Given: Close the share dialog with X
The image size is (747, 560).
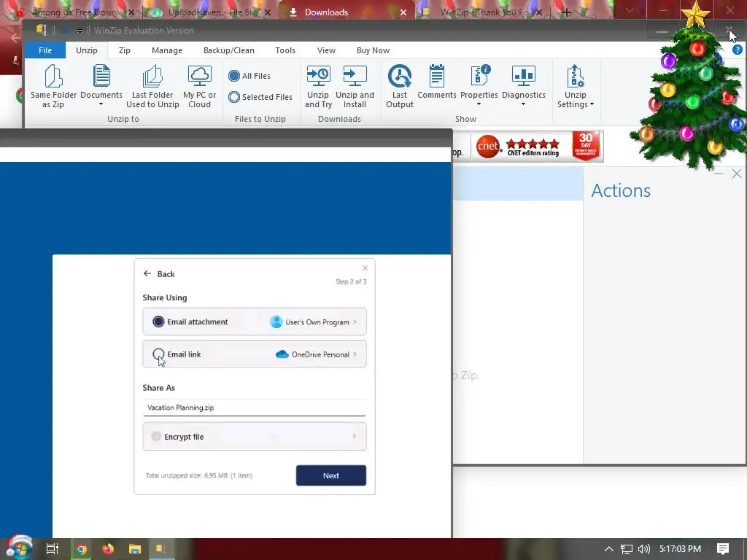Looking at the screenshot, I should 365,268.
